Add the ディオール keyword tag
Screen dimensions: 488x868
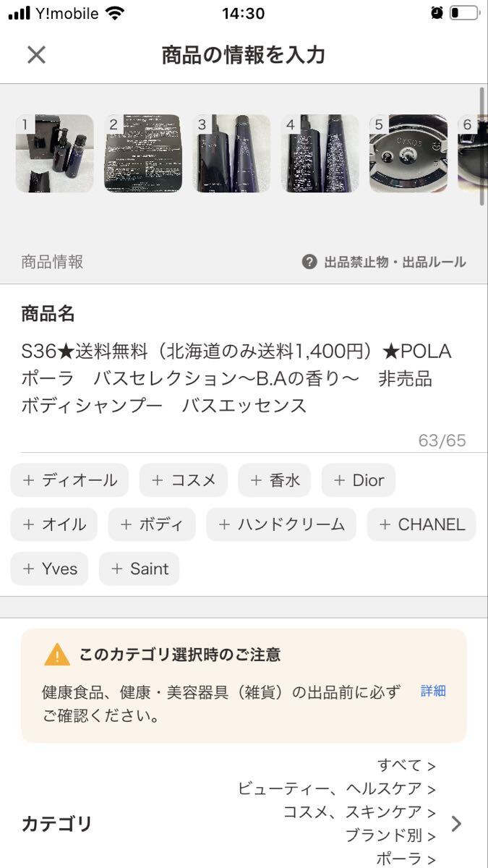click(69, 480)
